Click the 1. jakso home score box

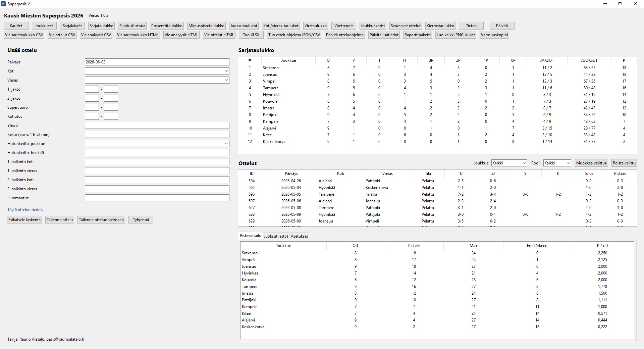(x=92, y=89)
